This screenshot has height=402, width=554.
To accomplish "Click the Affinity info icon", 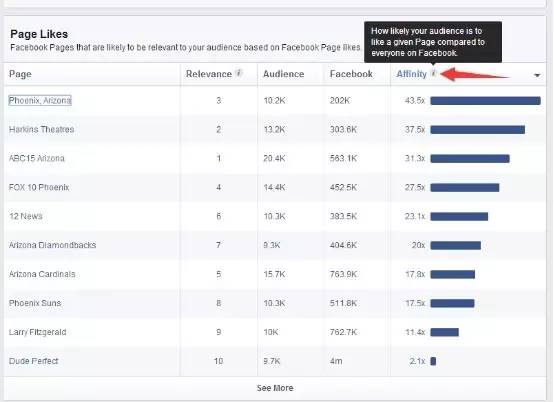I will pyautogui.click(x=434, y=73).
